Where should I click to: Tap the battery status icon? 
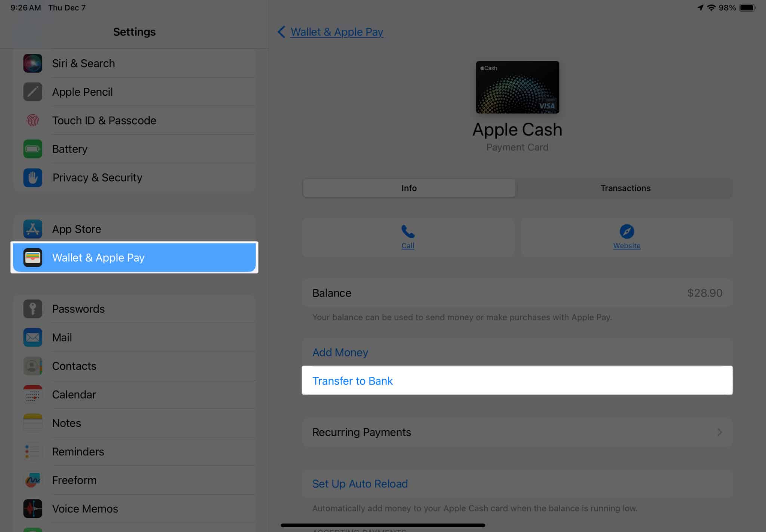[x=747, y=7]
